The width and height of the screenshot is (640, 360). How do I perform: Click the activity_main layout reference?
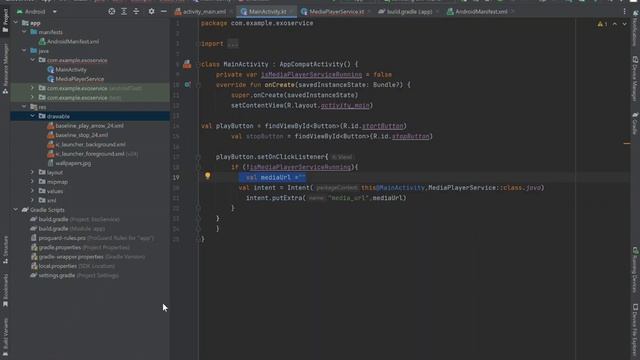[x=345, y=105]
